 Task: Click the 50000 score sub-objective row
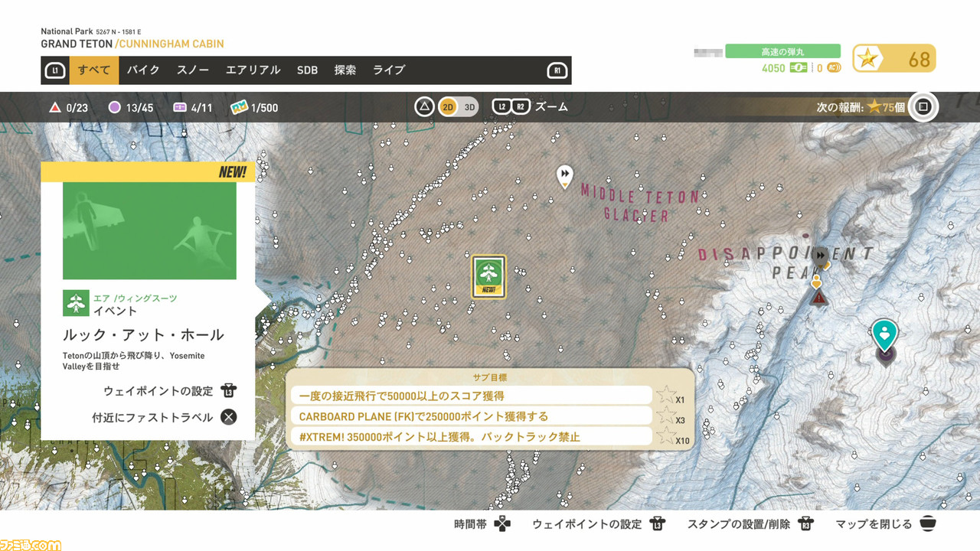[471, 396]
